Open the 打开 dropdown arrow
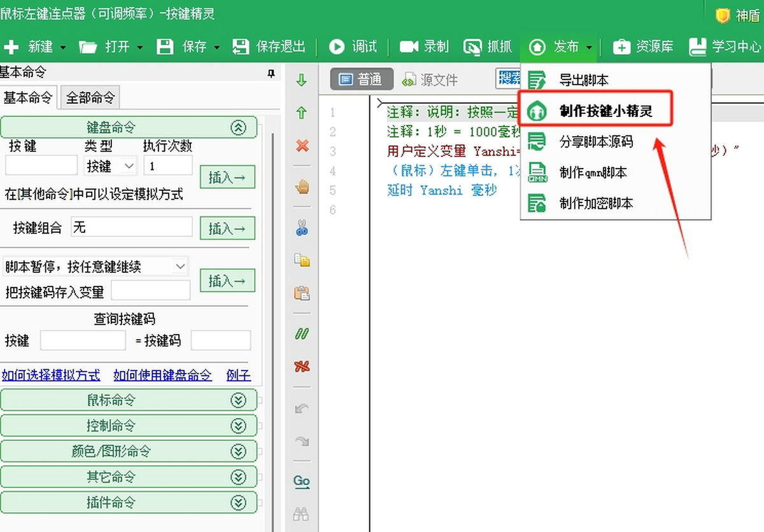Image resolution: width=764 pixels, height=532 pixels. 139,47
